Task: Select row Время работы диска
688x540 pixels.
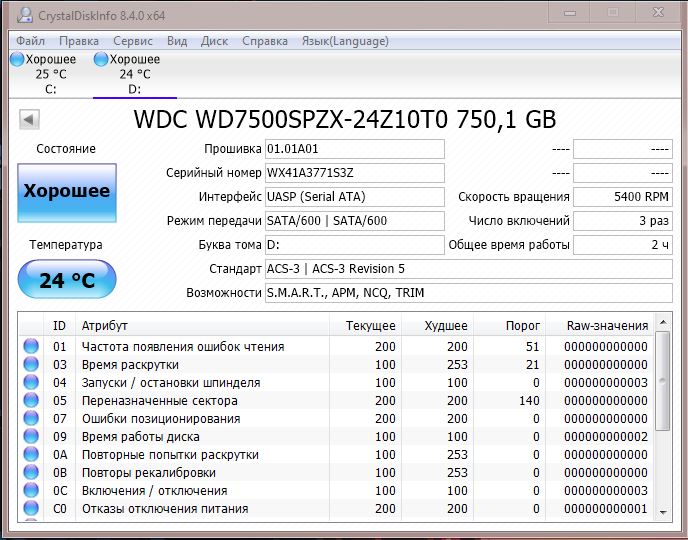Action: click(x=337, y=436)
